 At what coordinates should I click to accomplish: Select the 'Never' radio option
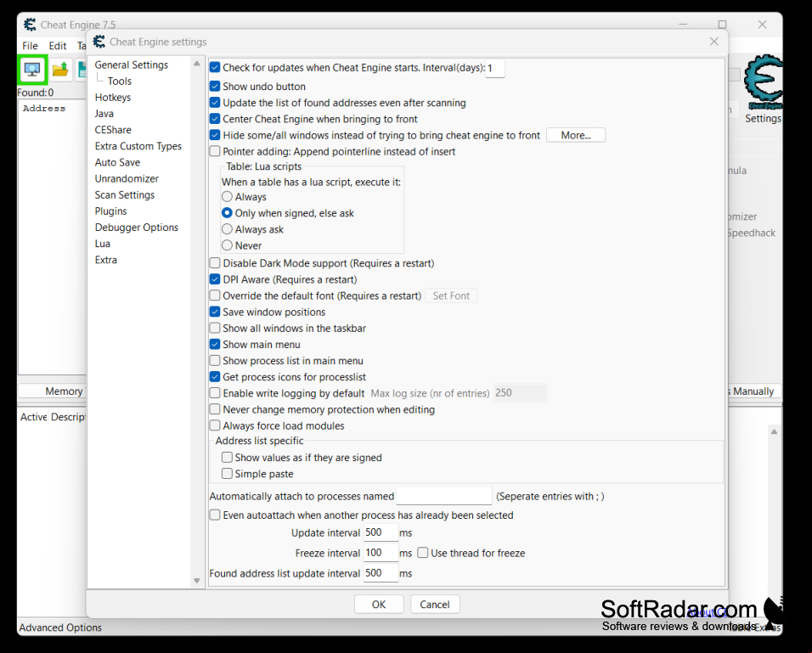coord(227,245)
